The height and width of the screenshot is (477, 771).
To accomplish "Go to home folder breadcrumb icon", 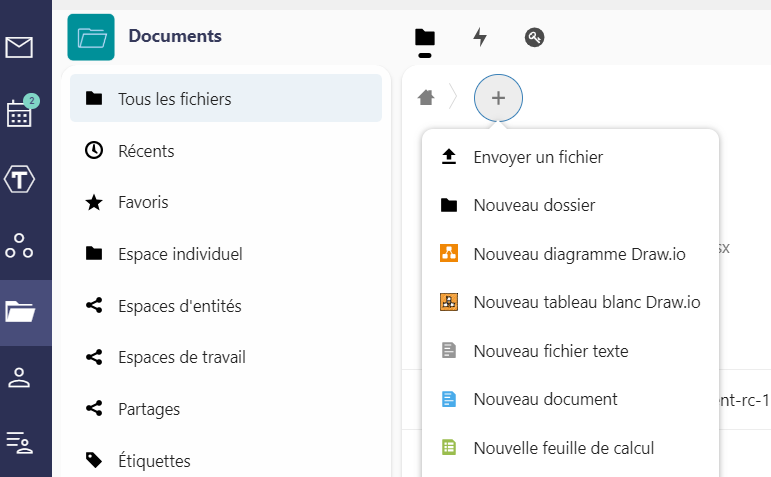I will (x=426, y=97).
